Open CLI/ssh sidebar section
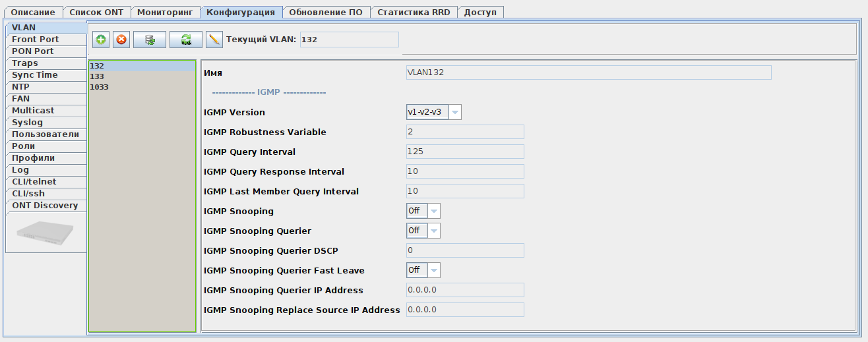 [x=46, y=194]
